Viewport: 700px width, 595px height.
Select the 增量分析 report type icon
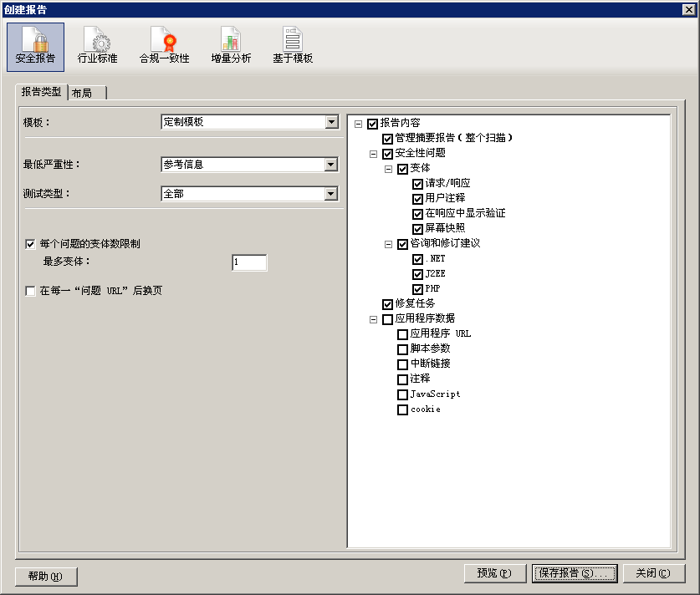[x=231, y=47]
